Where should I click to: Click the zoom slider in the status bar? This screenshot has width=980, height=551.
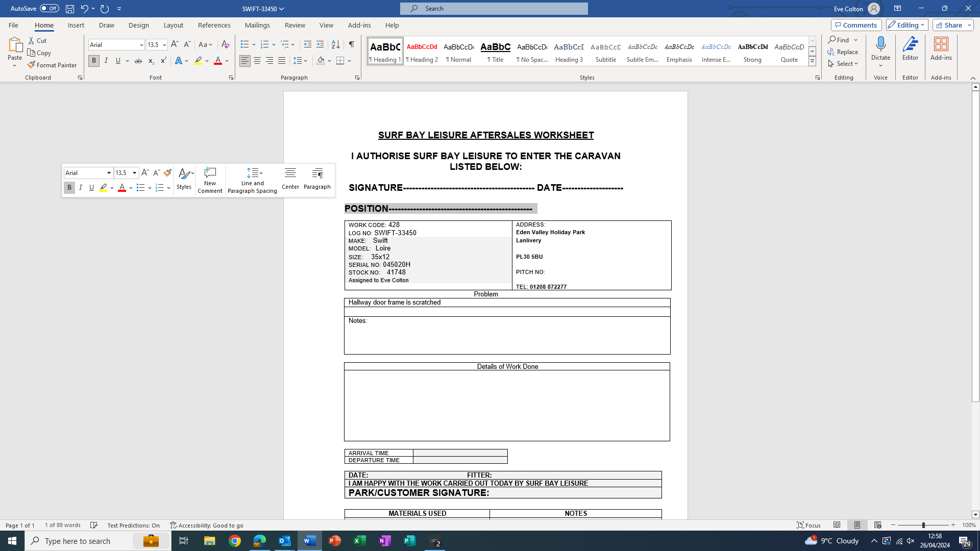tap(923, 525)
